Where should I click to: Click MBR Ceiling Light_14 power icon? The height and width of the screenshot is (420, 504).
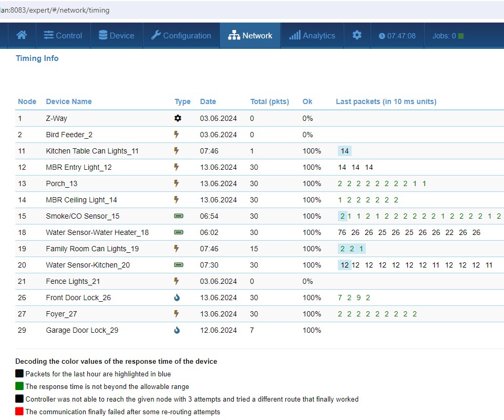(176, 199)
